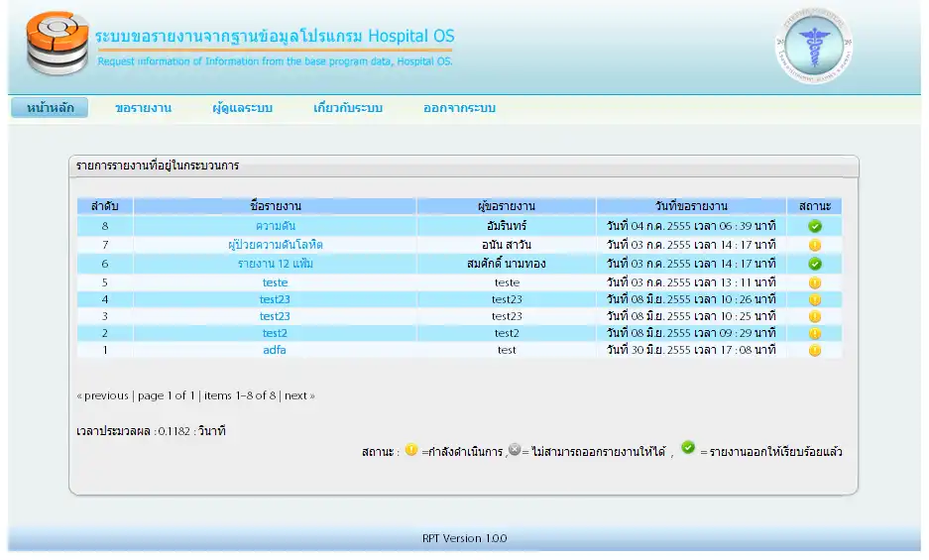
Task: Click the date cell with เวลา 09 : 29
Action: (691, 333)
